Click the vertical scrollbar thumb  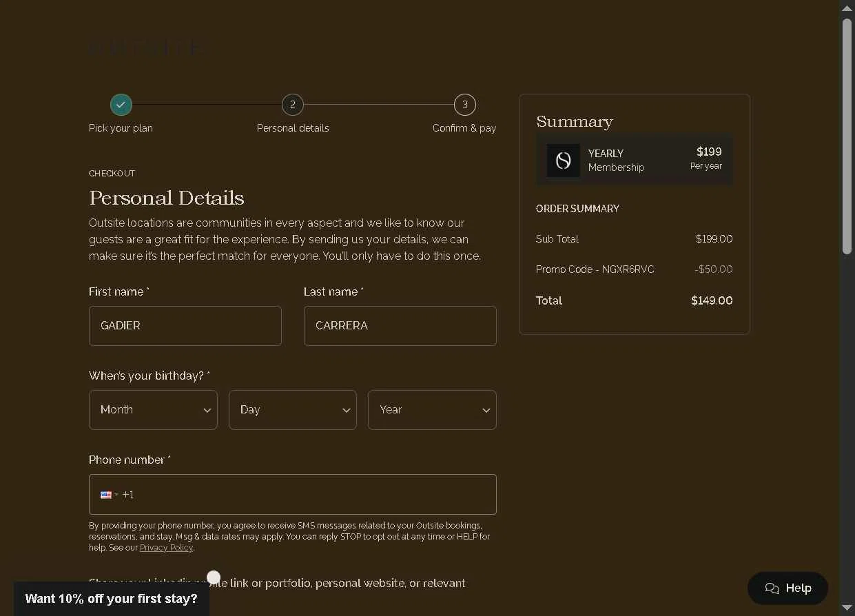point(847,136)
